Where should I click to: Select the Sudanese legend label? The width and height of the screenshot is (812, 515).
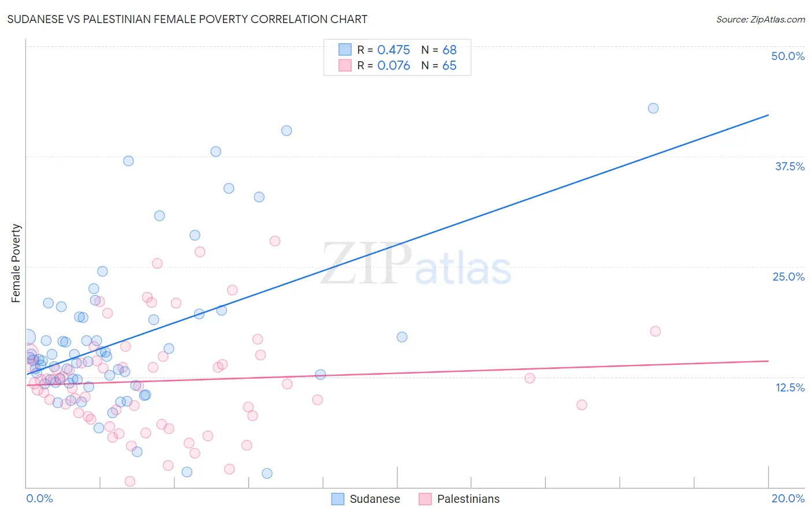(375, 499)
